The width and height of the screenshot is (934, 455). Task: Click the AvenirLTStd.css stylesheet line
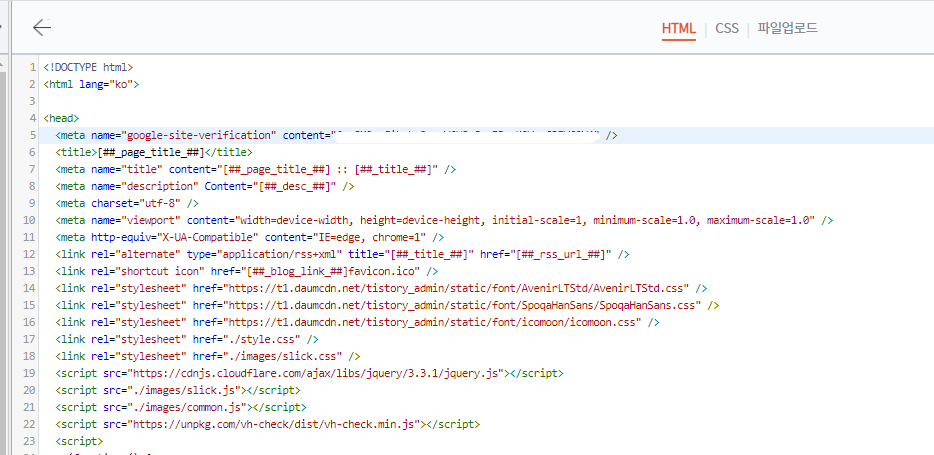381,289
